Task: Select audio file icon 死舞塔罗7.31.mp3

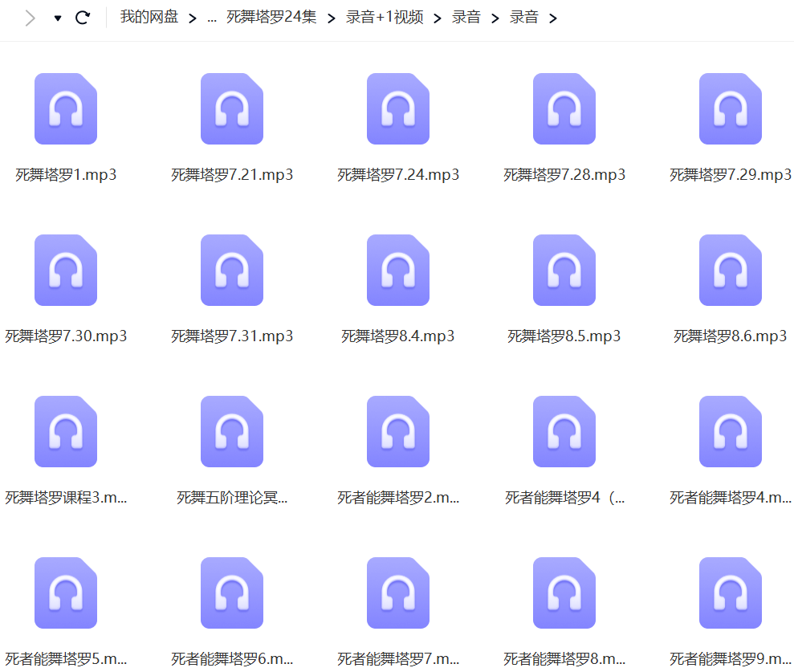Action: click(232, 270)
